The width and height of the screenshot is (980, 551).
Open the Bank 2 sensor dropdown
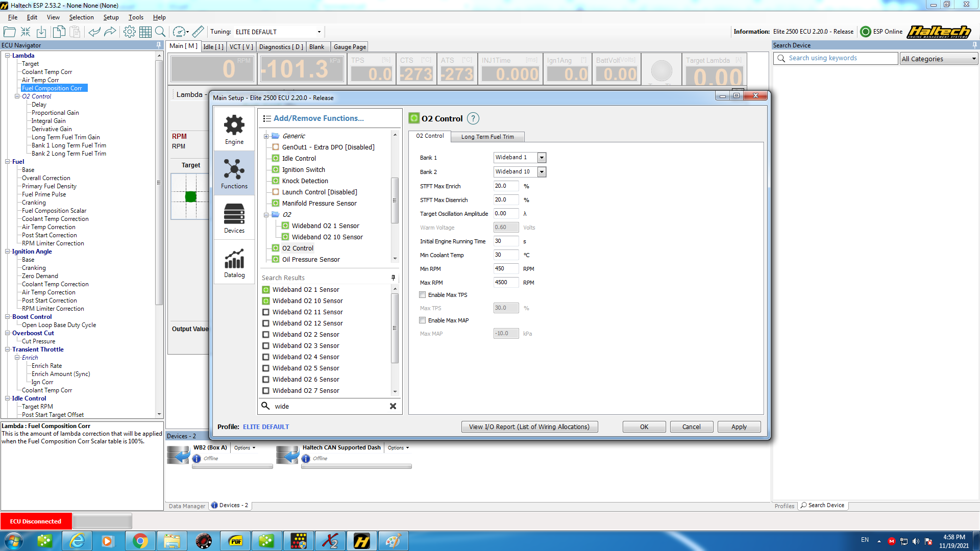coord(542,172)
